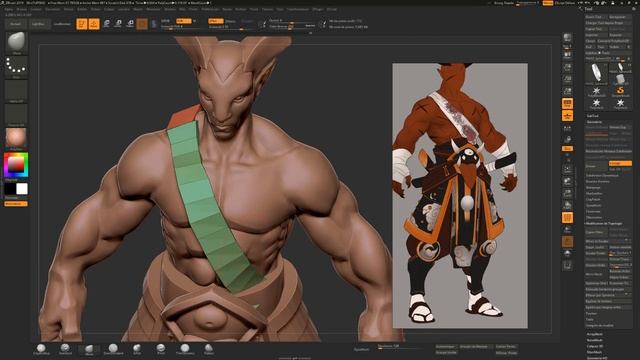The image size is (640, 360).
Task: Open the Dots stroke type selector
Action: pos(16,67)
